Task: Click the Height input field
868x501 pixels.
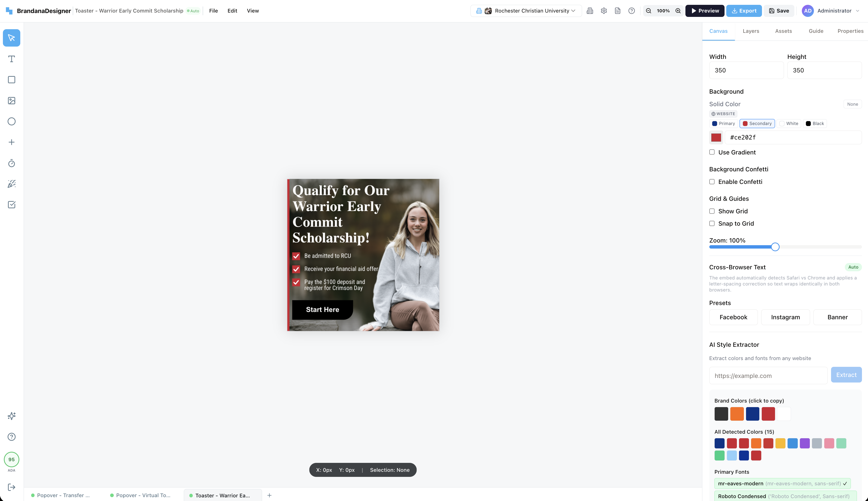Action: [824, 70]
